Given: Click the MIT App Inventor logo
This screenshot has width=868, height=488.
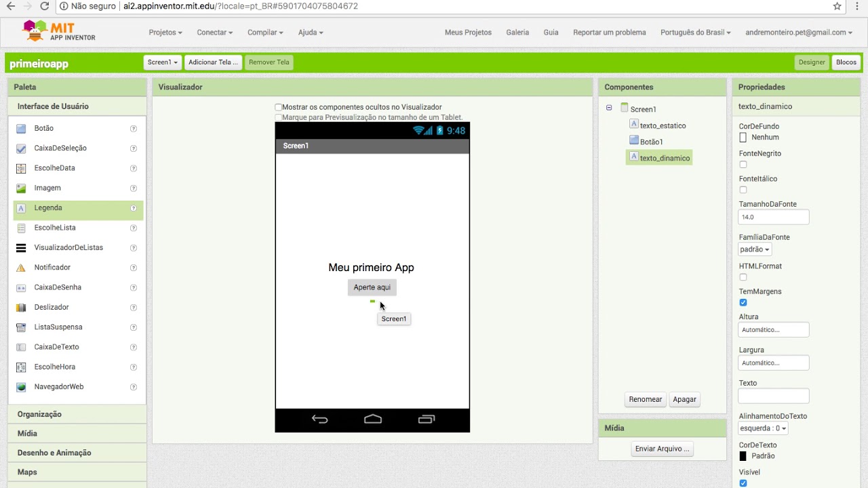Looking at the screenshot, I should (x=58, y=31).
